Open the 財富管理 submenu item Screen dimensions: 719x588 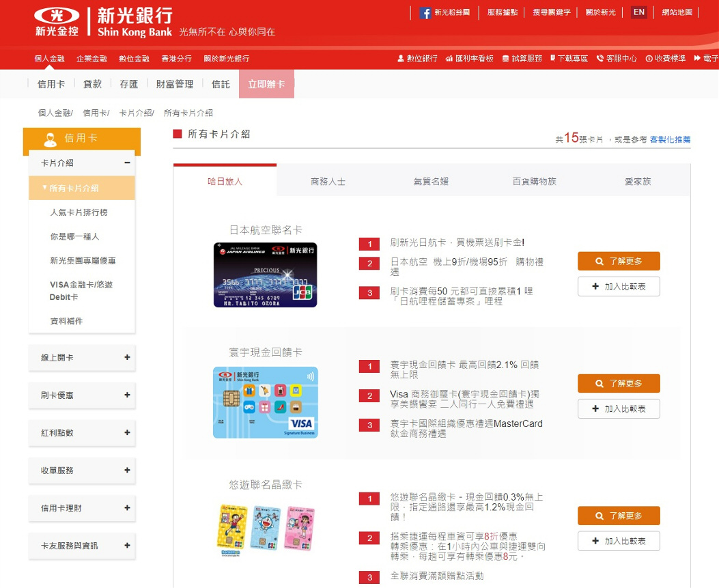pos(175,84)
